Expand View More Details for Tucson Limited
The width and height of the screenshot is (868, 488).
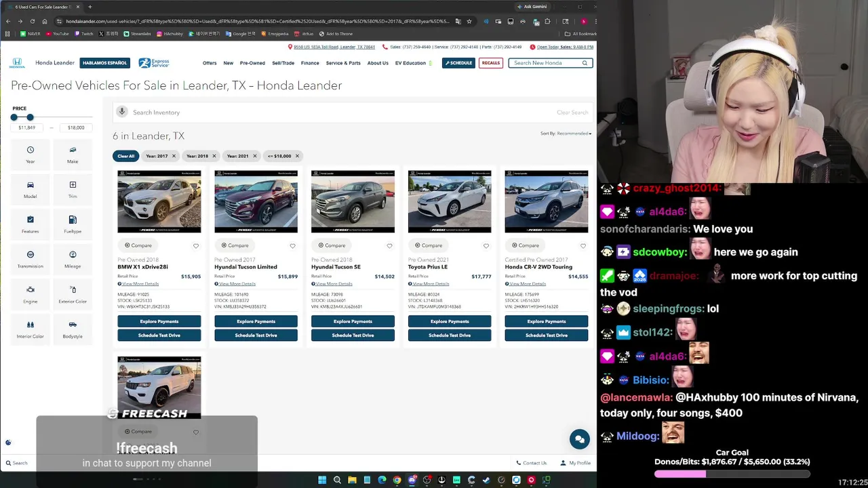(235, 284)
